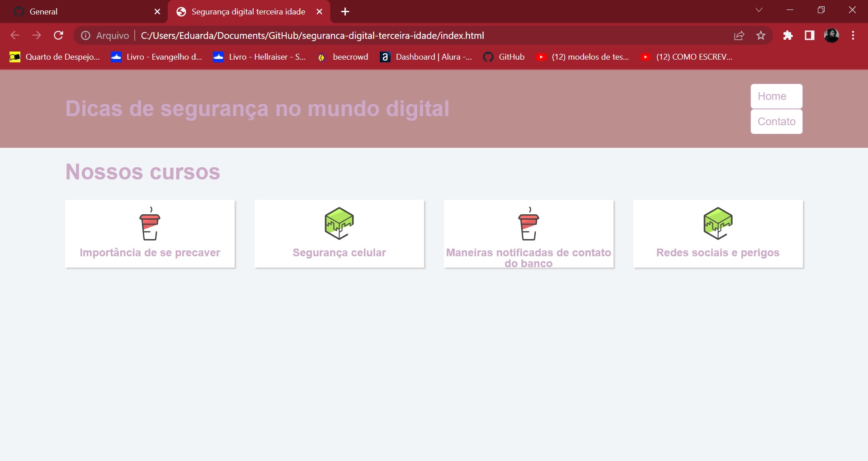Screen dimensions: 868x461
Task: Click the share icon in the address bar
Action: [x=739, y=35]
